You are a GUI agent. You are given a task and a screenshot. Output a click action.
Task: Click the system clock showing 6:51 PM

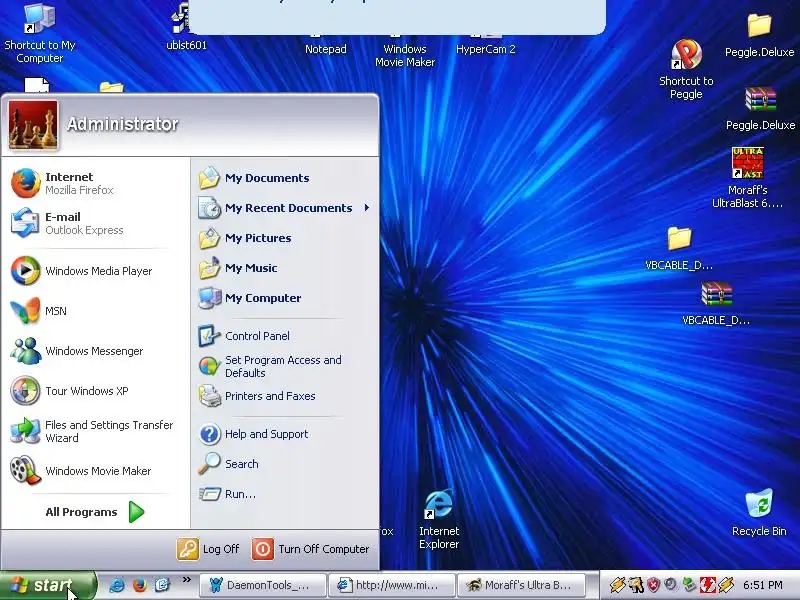pyautogui.click(x=763, y=585)
